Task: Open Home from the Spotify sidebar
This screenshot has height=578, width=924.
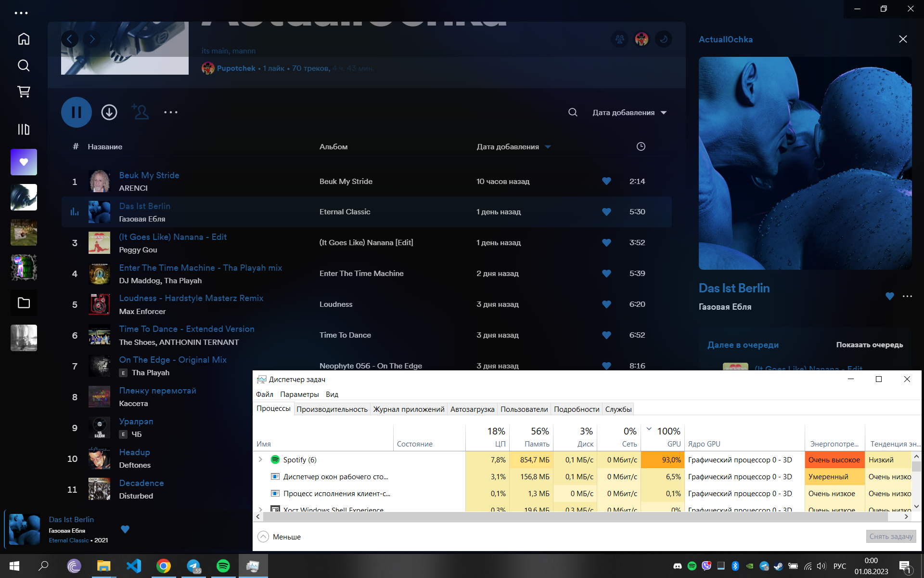Action: coord(23,39)
